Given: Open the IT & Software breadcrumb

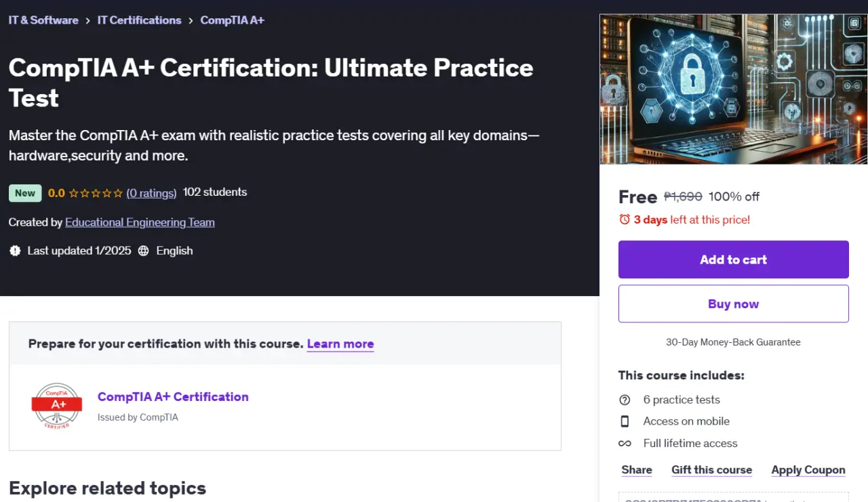Looking at the screenshot, I should pos(43,20).
